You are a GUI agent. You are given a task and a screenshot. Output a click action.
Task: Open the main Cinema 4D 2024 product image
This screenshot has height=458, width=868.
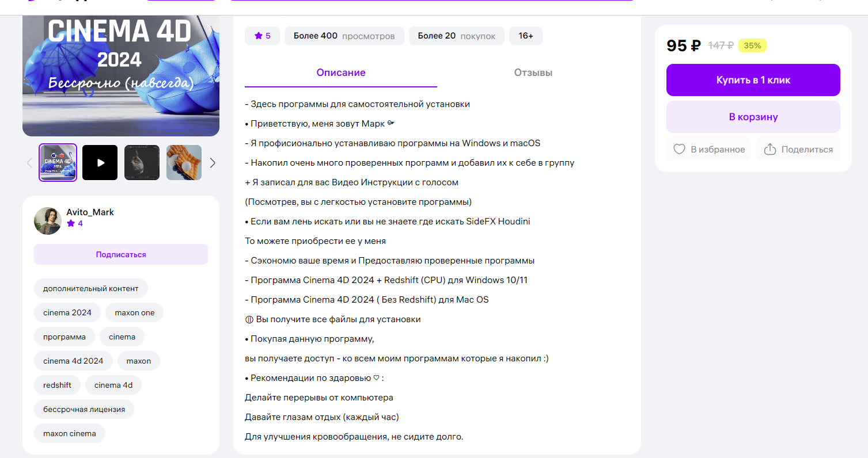point(121,75)
